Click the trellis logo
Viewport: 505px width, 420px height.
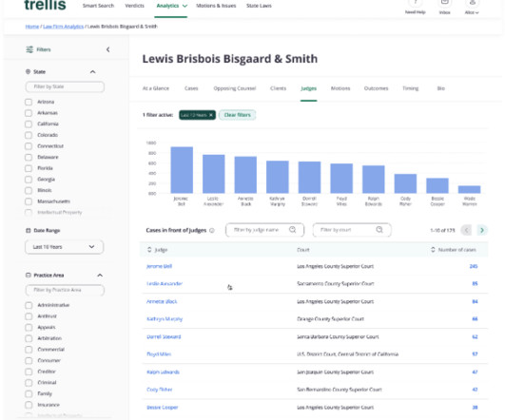[x=45, y=5]
